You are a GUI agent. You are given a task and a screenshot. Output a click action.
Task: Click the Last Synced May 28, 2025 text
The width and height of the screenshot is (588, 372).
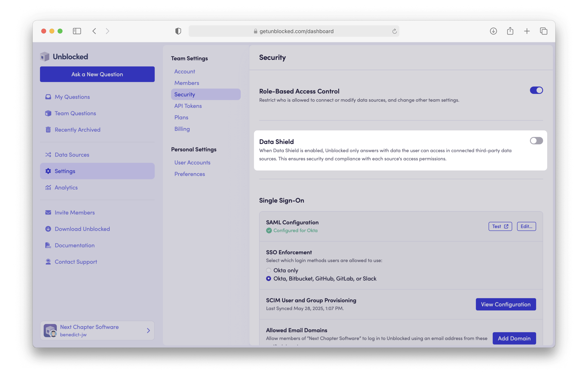click(x=305, y=308)
